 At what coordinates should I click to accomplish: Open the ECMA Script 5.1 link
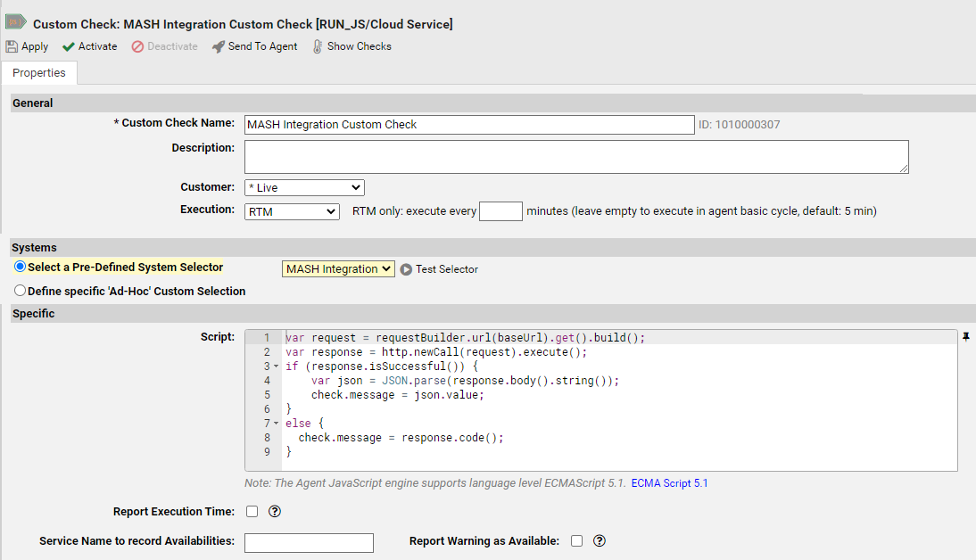[x=669, y=483]
